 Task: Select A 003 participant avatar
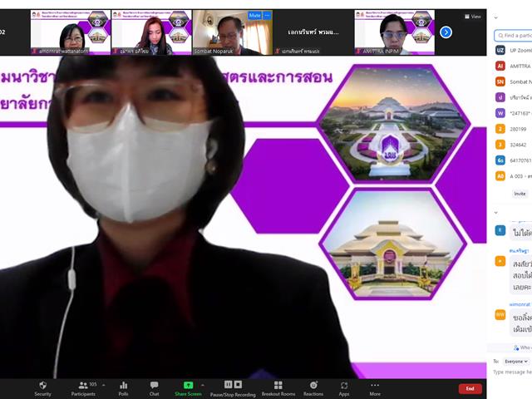click(500, 176)
